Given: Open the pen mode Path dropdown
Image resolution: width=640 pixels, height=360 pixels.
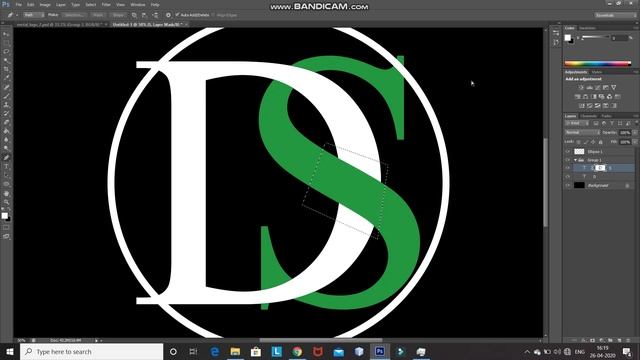Looking at the screenshot, I should coord(33,15).
